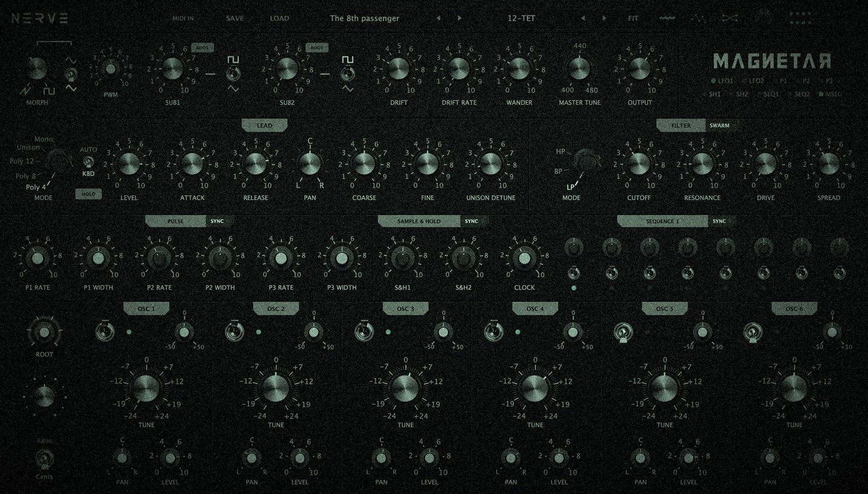This screenshot has height=494, width=868.
Task: Select next tuning with right arrow
Action: (605, 18)
